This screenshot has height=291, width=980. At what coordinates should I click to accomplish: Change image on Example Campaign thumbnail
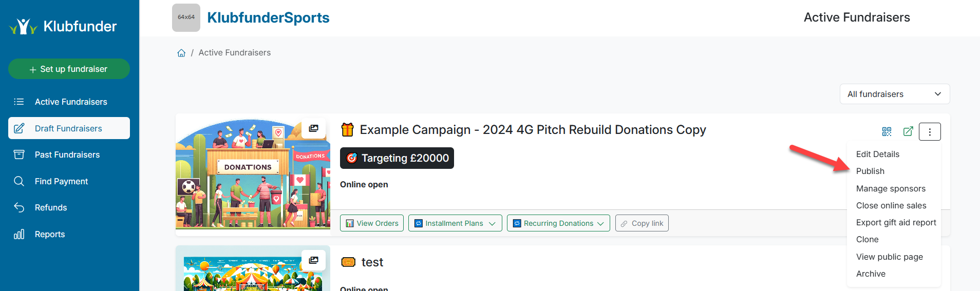(x=313, y=128)
